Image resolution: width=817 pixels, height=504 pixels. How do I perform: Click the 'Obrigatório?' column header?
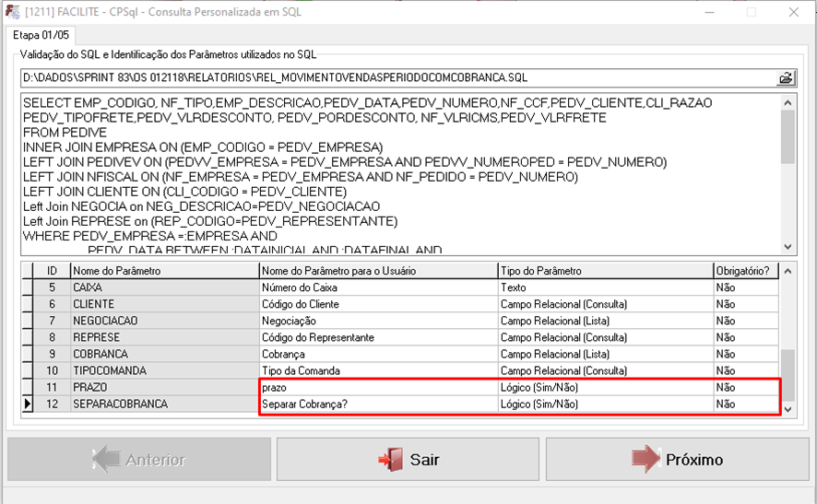(x=745, y=271)
